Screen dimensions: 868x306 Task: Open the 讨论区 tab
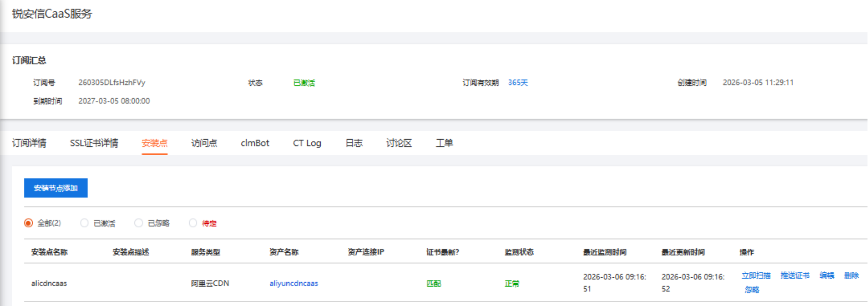pos(399,143)
